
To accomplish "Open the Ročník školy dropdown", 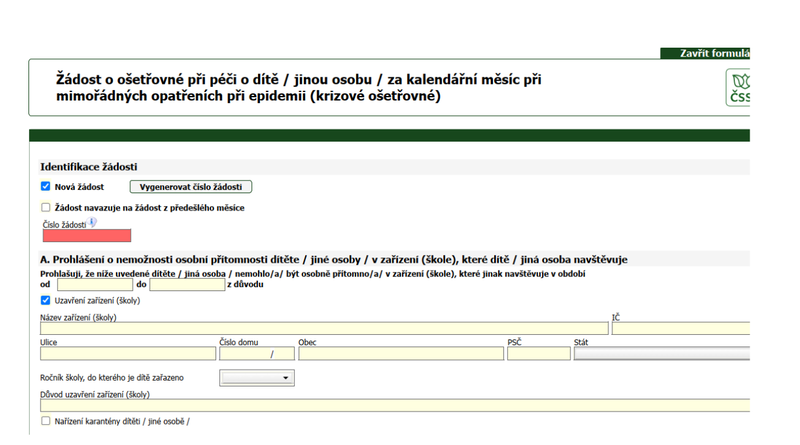I will coord(256,378).
